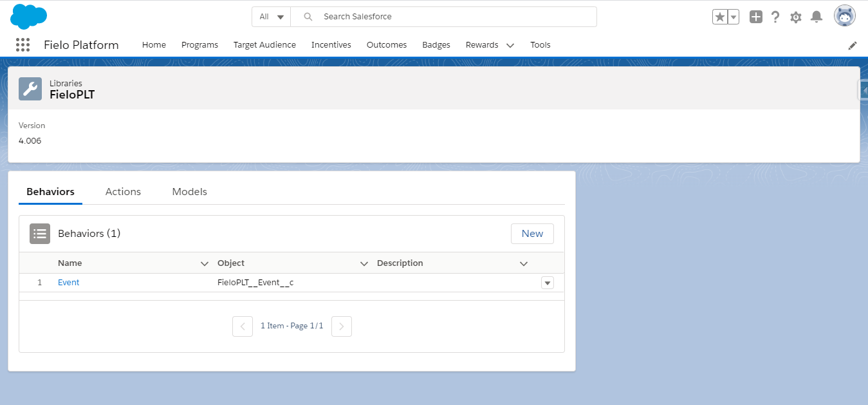Open the user profile avatar

[845, 16]
